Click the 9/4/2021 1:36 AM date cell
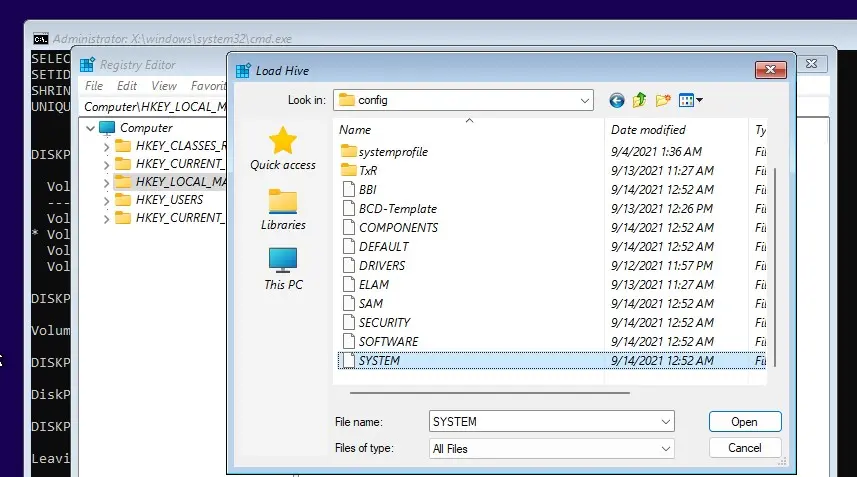Viewport: 857px width, 477px height. pyautogui.click(x=656, y=151)
